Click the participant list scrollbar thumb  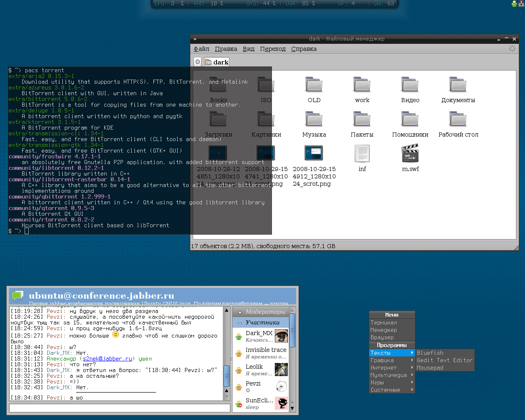coord(292,330)
